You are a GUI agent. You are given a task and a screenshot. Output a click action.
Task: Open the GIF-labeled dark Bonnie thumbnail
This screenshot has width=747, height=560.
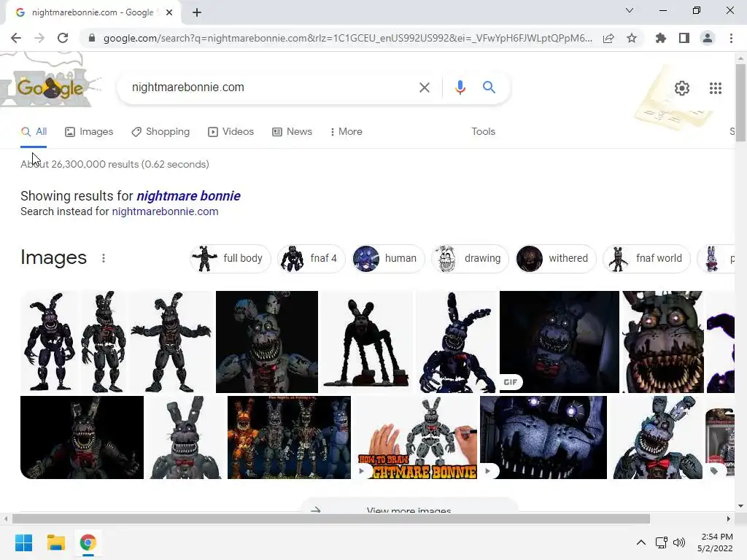560,342
